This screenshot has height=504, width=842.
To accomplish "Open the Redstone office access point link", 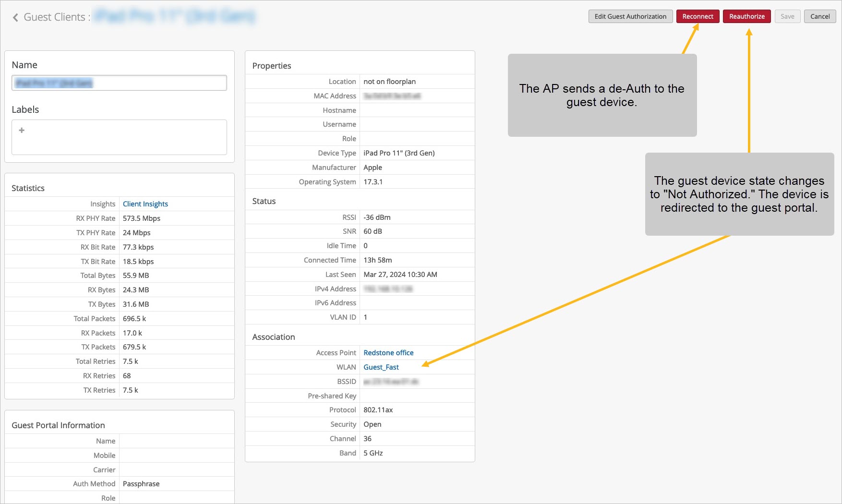I will pos(388,353).
